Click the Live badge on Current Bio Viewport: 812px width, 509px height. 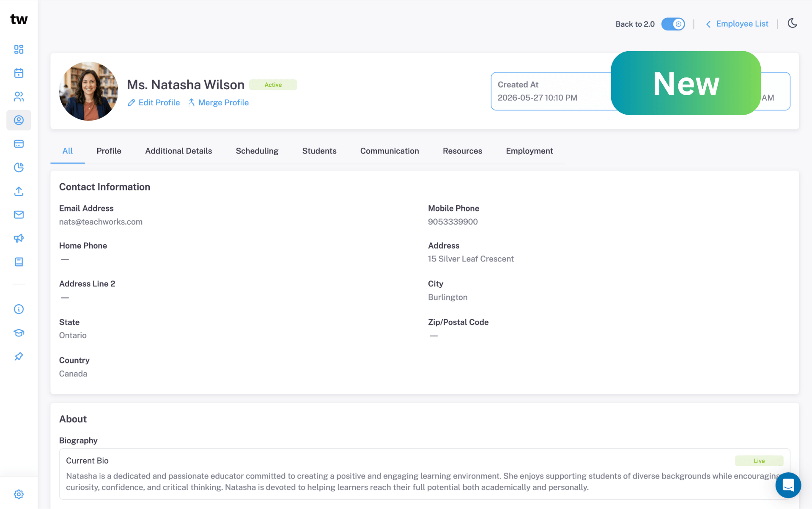pos(759,461)
